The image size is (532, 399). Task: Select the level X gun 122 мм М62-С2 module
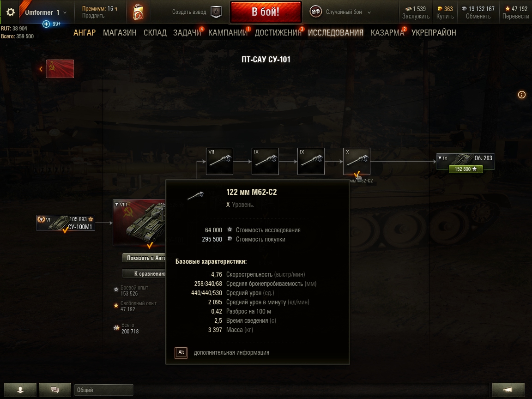coord(357,161)
